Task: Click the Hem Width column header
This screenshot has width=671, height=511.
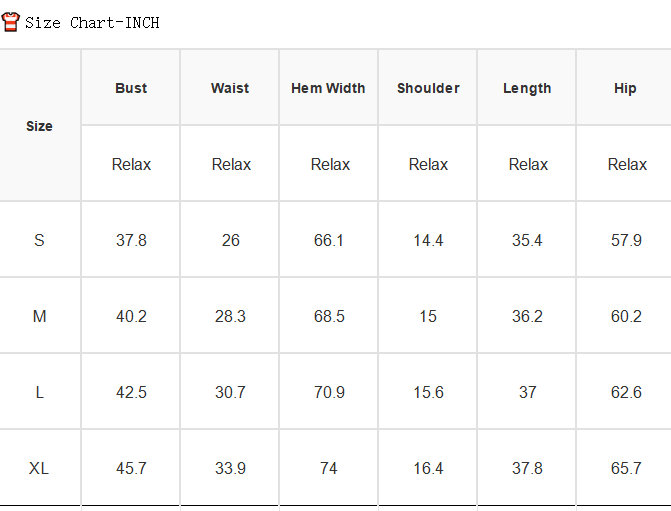Action: click(x=328, y=88)
